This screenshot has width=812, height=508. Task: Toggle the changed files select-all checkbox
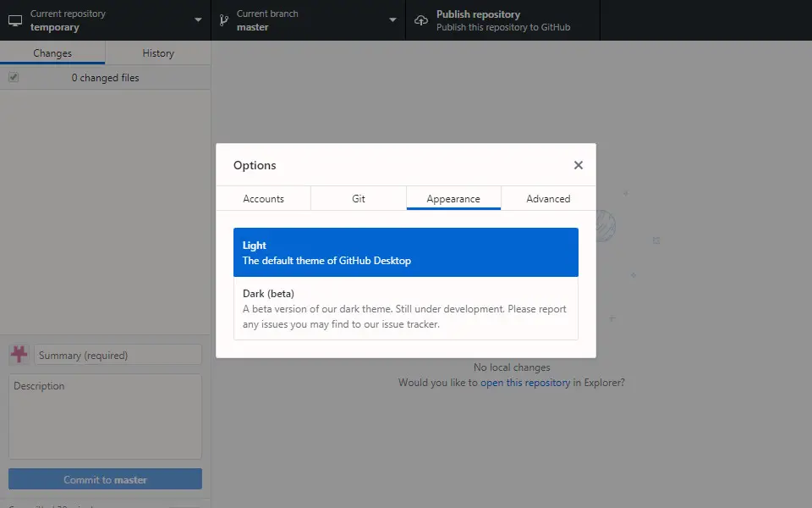click(x=14, y=77)
